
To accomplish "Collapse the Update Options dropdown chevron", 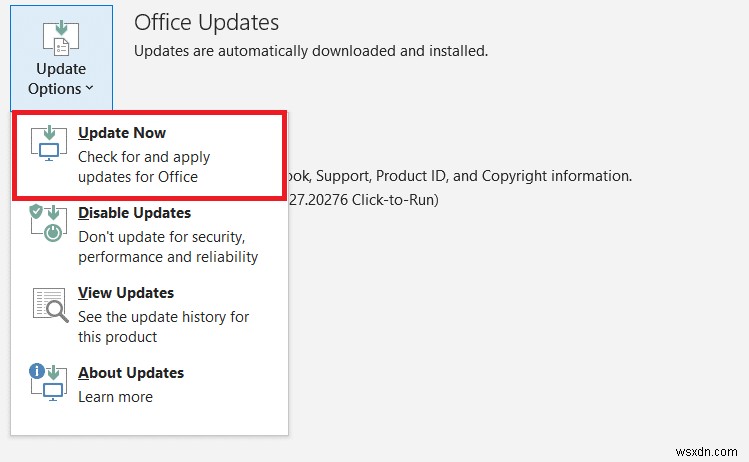I will pos(90,89).
